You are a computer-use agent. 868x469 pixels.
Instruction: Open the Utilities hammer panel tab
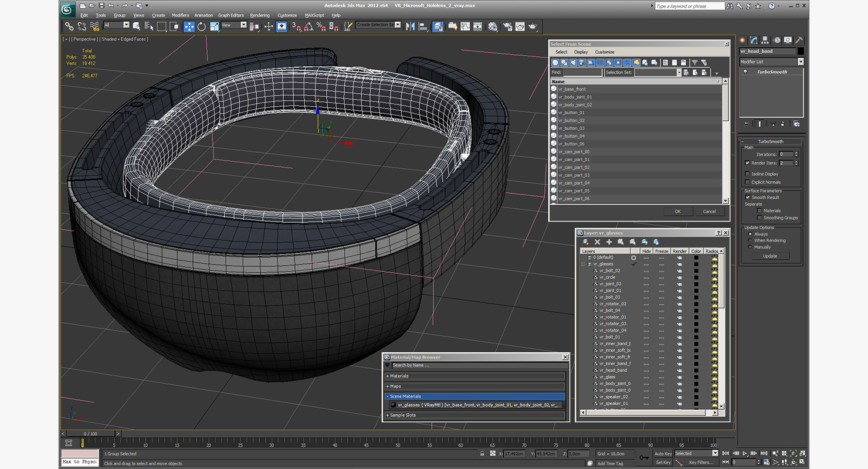pyautogui.click(x=798, y=40)
